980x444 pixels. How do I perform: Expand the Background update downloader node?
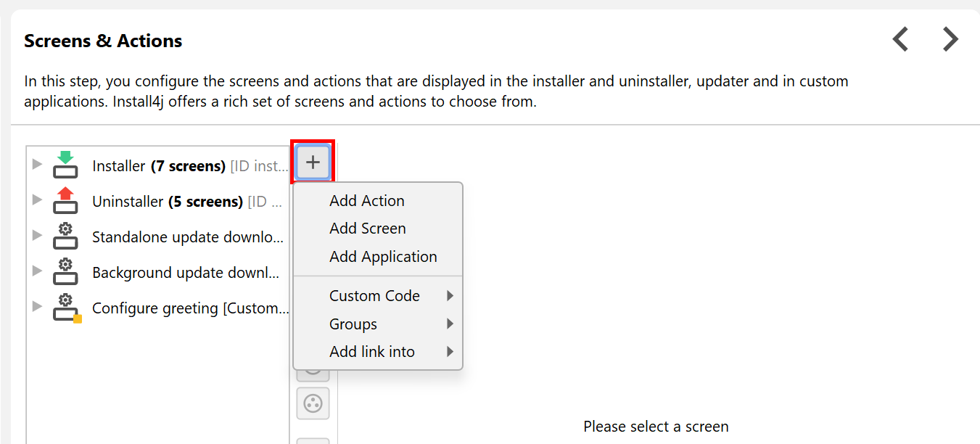click(x=38, y=271)
